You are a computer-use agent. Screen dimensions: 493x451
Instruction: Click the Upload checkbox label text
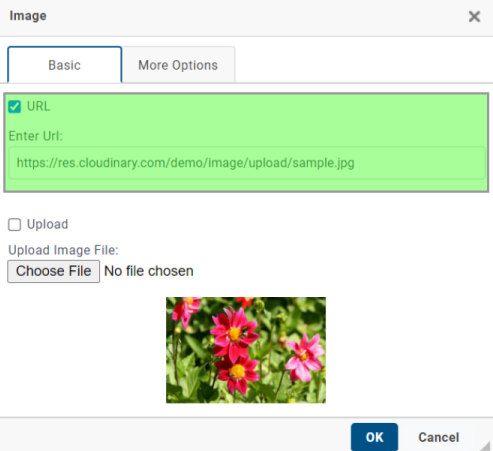(x=47, y=224)
